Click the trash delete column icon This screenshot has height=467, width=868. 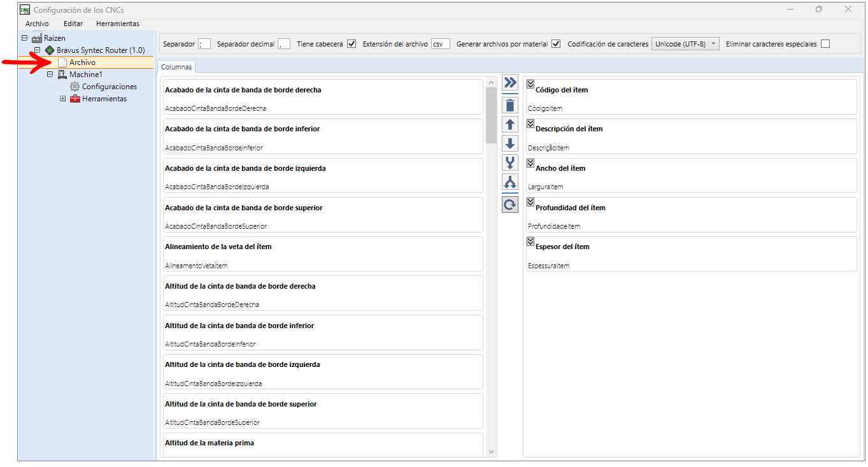509,105
